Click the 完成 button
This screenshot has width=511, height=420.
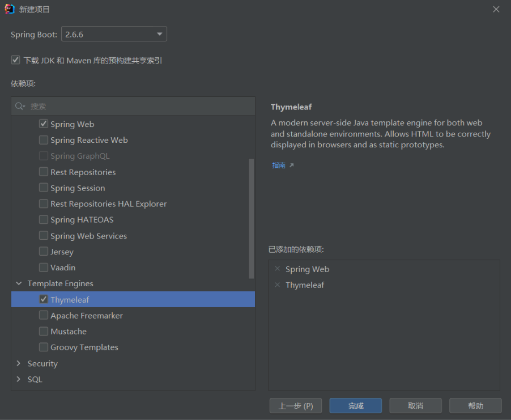point(356,406)
